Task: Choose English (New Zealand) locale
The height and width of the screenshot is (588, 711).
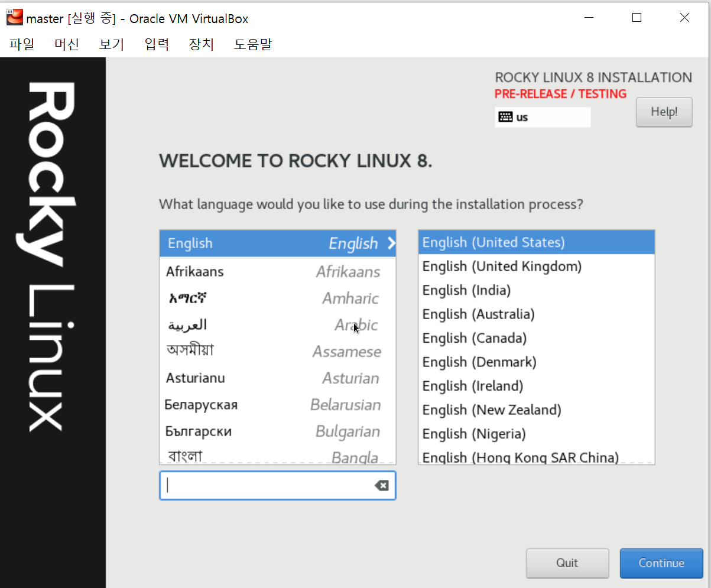Action: coord(537,410)
